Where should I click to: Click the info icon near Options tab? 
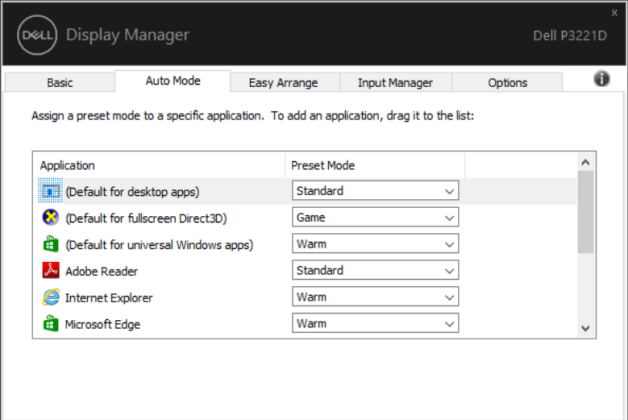click(x=602, y=79)
